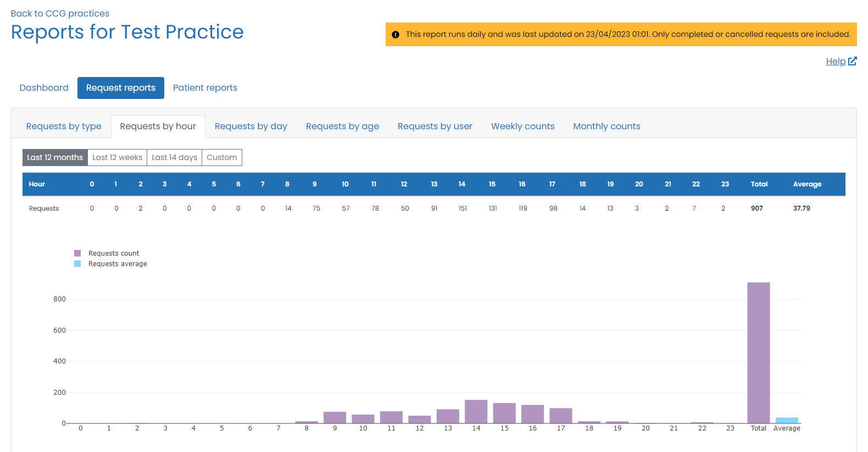The image size is (868, 452).
Task: Open the Monthly counts tab
Action: tap(607, 126)
